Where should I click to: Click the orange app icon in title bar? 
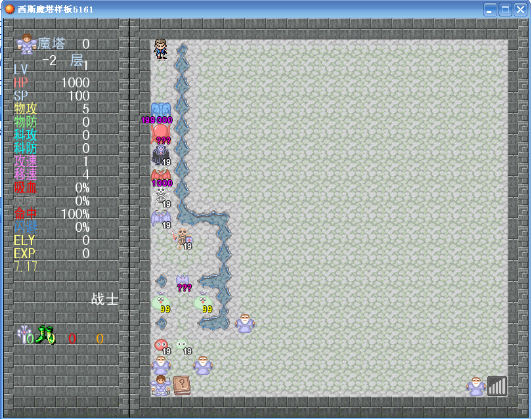tap(10, 9)
